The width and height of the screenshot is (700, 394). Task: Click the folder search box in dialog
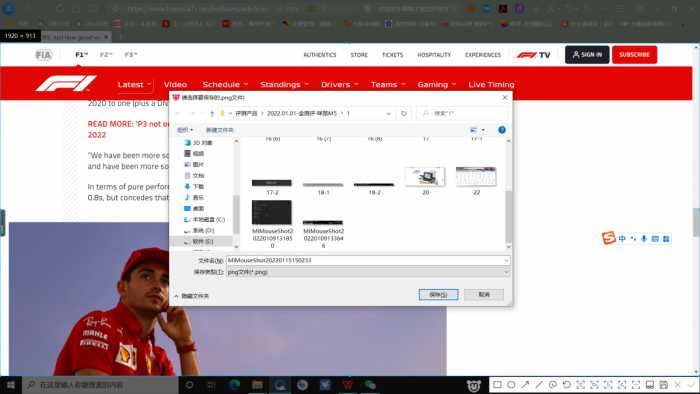[462, 113]
